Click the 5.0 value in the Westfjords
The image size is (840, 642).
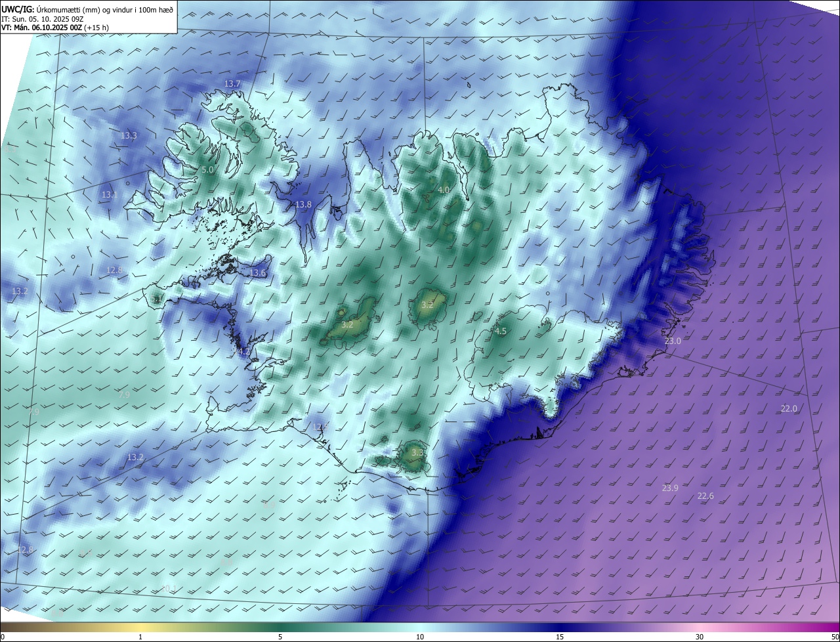(207, 170)
